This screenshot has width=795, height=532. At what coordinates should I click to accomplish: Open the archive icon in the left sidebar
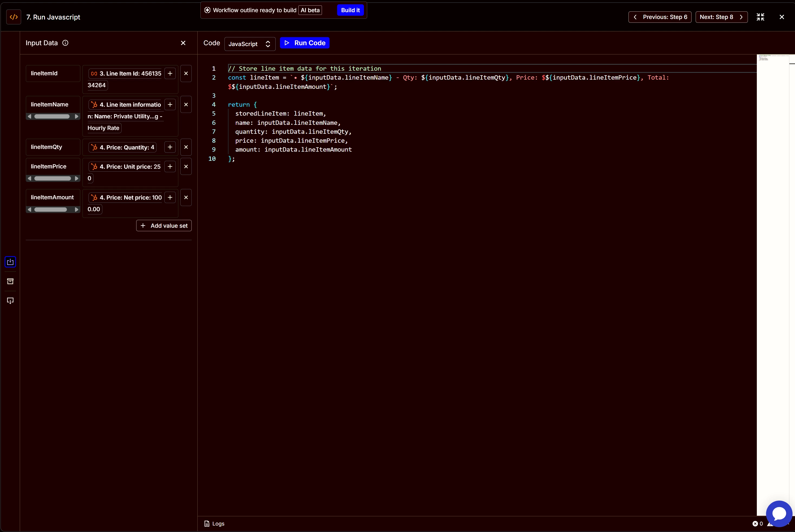[10, 281]
